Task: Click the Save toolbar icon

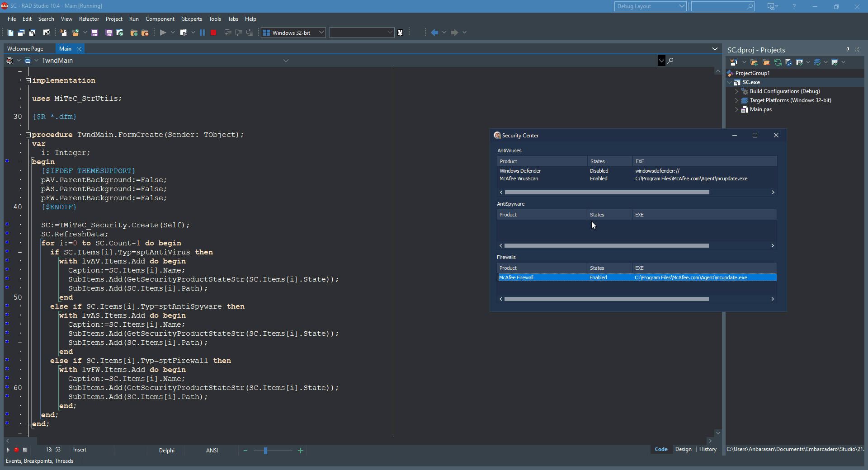Action: 94,33
